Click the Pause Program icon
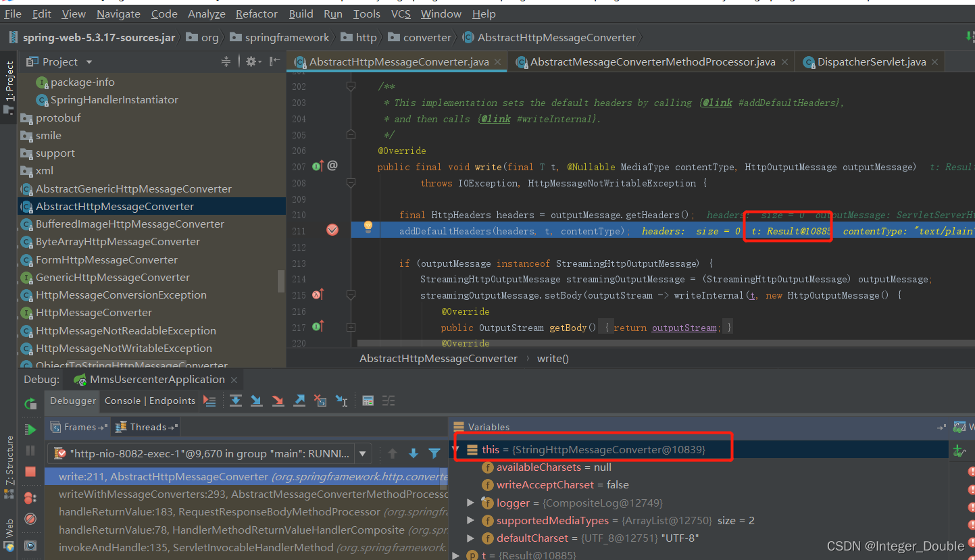 [30, 451]
